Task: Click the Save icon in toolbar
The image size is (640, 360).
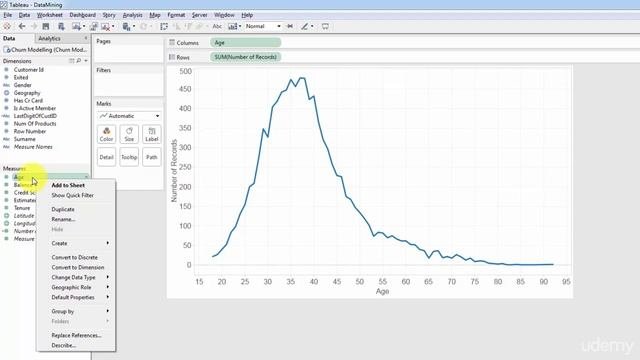Action: (46, 26)
